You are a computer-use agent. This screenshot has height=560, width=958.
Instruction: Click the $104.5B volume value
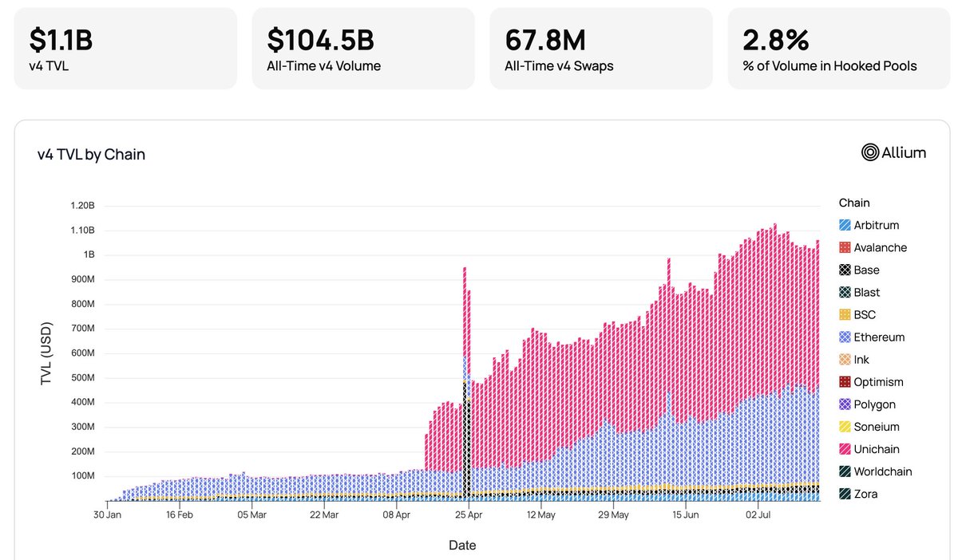(321, 40)
